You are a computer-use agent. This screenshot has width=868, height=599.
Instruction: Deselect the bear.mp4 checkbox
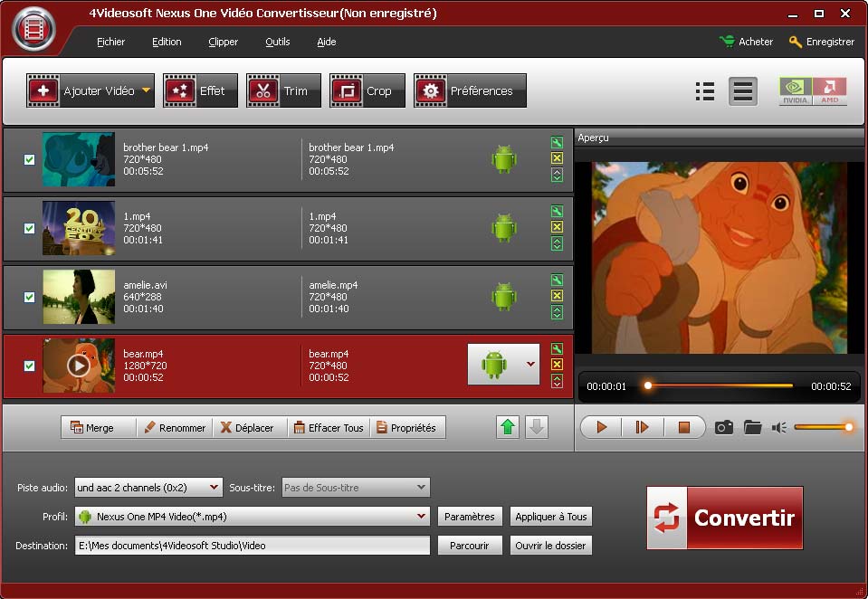click(29, 366)
